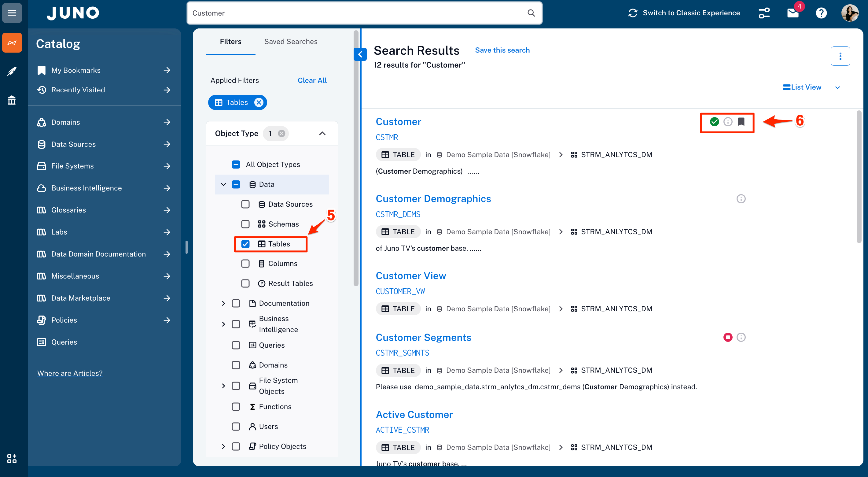Click the search magnifier icon
This screenshot has width=868, height=477.
[x=531, y=13]
